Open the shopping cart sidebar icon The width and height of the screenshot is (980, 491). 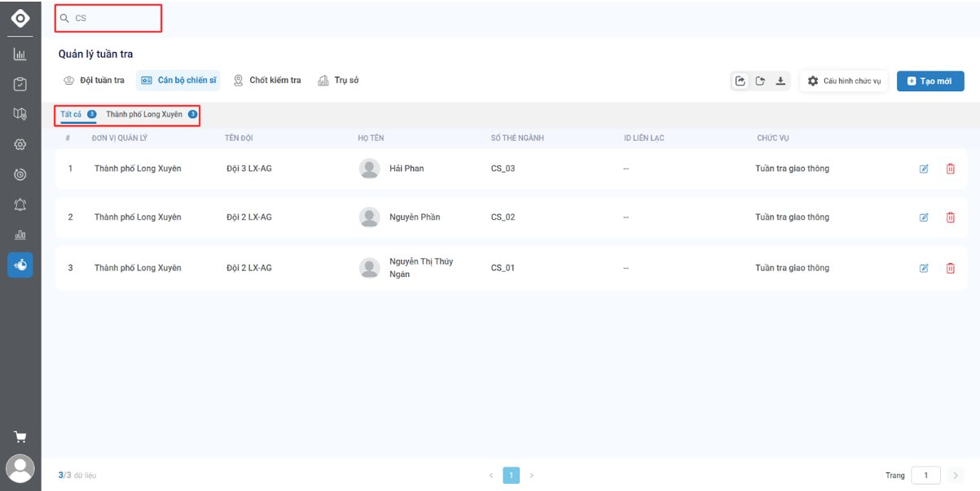[20, 437]
